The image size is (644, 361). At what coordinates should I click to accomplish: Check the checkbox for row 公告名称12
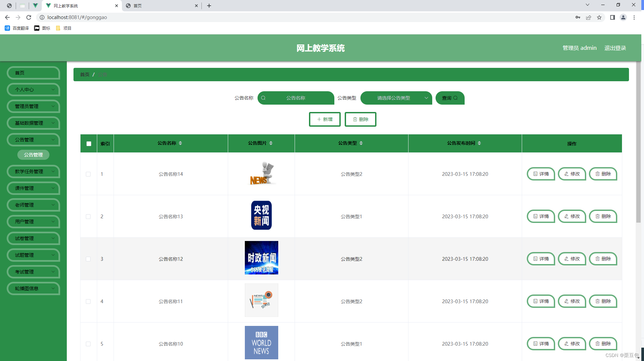click(88, 259)
